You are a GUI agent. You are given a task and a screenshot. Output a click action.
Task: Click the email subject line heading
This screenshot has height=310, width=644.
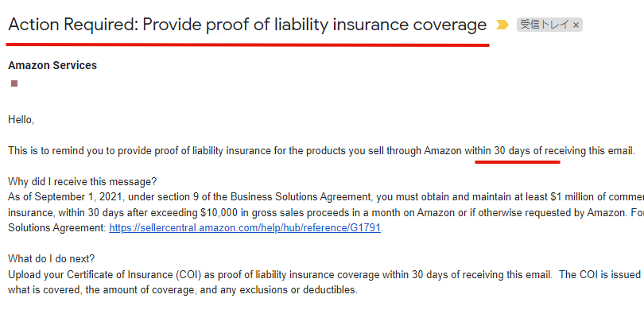point(247,25)
